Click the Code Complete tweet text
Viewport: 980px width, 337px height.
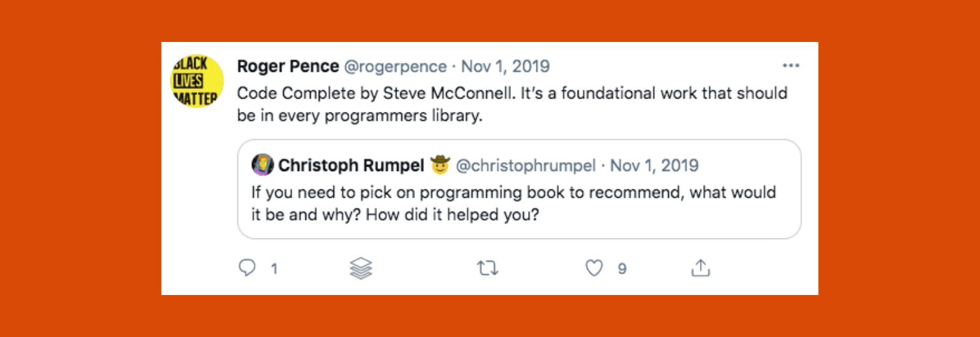512,105
